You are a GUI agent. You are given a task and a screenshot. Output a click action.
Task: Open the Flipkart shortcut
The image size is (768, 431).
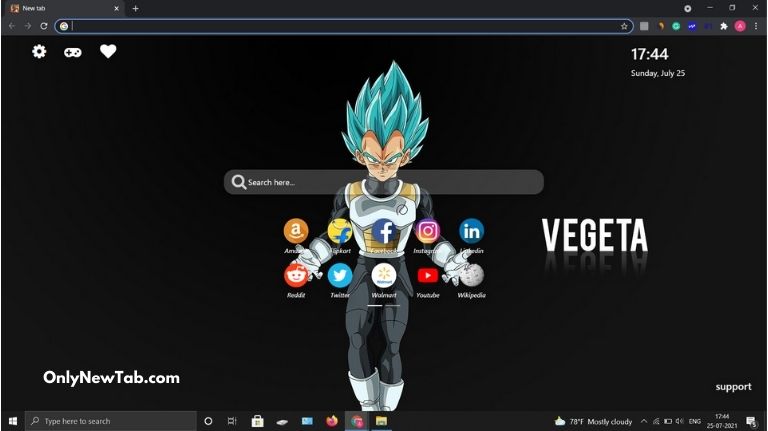click(339, 231)
